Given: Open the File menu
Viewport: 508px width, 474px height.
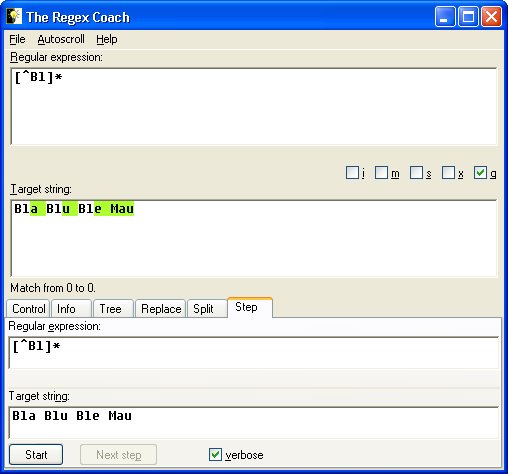Looking at the screenshot, I should click(x=17, y=39).
